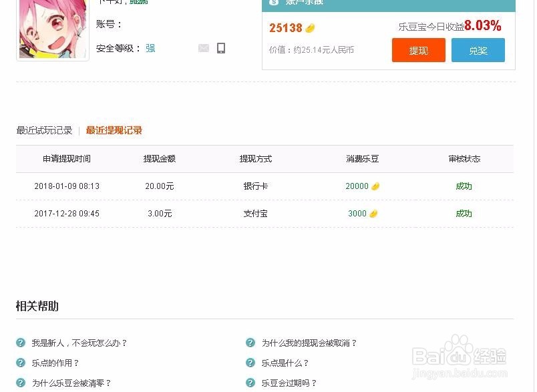Click the anime avatar profile picture
Image resolution: width=537 pixels, height=392 pixels.
[52, 30]
